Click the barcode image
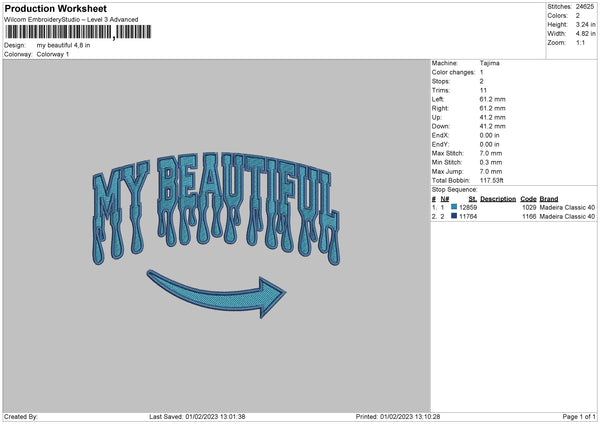The height and width of the screenshot is (424, 600). [78, 32]
